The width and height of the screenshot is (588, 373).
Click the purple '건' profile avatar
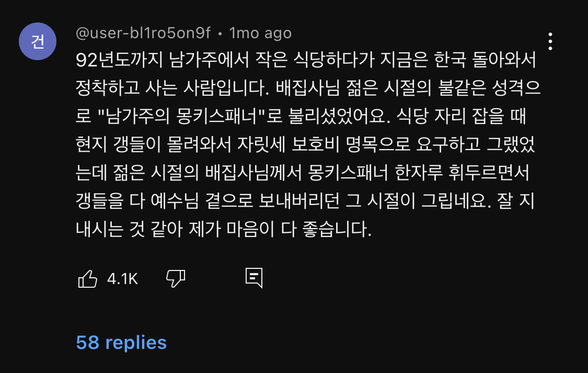[38, 41]
